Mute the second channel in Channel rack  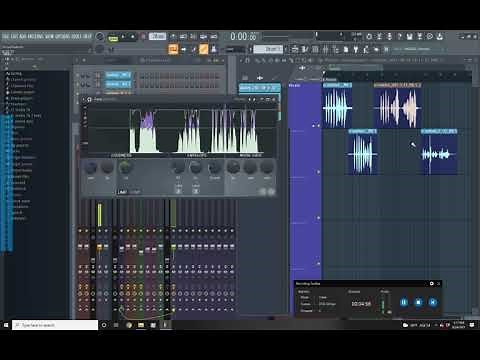coord(77,84)
